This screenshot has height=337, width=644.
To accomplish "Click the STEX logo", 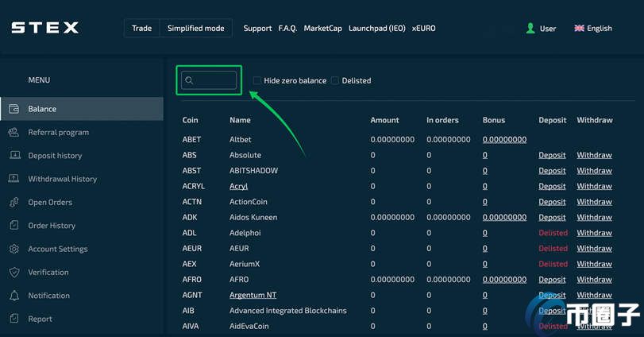I will coord(44,28).
